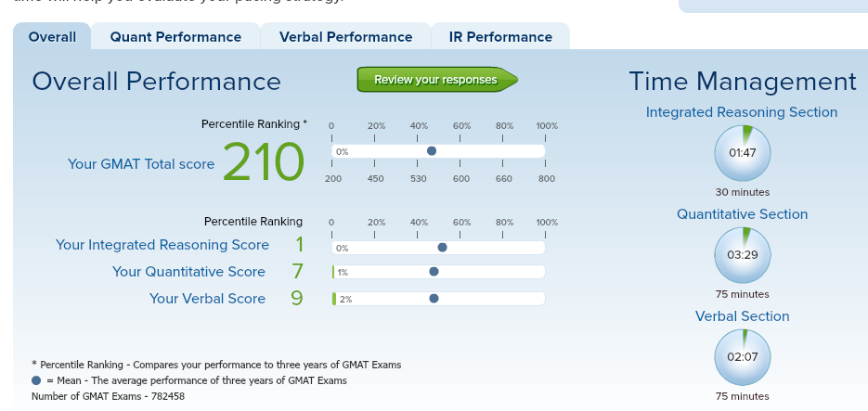The width and height of the screenshot is (868, 411).
Task: Click Your Quantitative Score label
Action: point(188,272)
